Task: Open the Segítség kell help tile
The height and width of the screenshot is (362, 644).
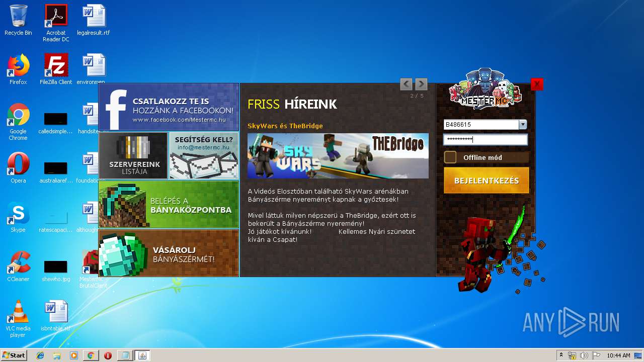Action: coord(204,155)
